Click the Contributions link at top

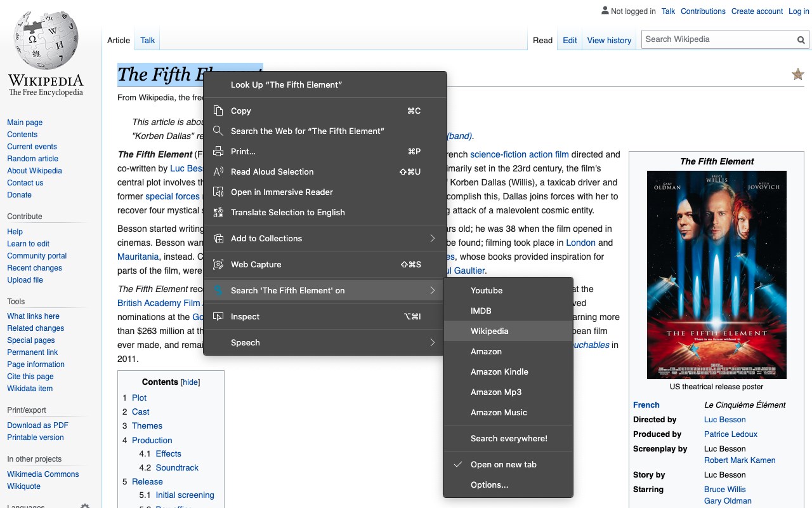coord(703,11)
